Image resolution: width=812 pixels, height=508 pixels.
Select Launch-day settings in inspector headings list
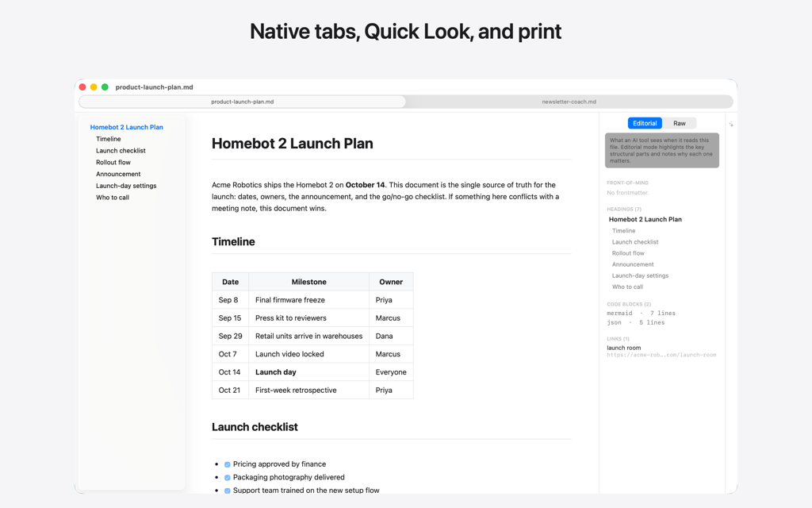pos(640,275)
